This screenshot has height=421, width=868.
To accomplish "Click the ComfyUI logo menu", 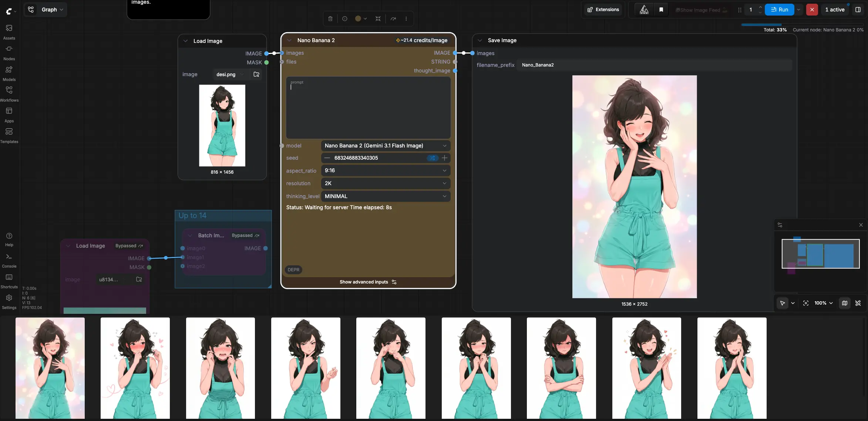I will coord(11,11).
